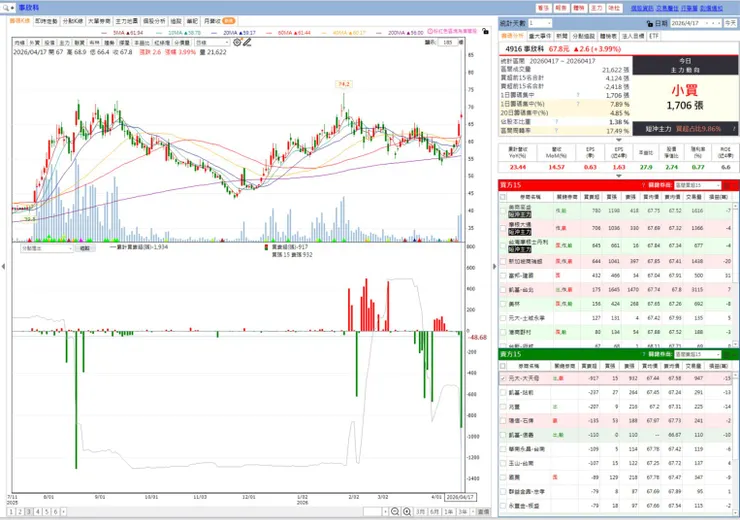Tick the checkbox for 美林 buyer row

503,304
